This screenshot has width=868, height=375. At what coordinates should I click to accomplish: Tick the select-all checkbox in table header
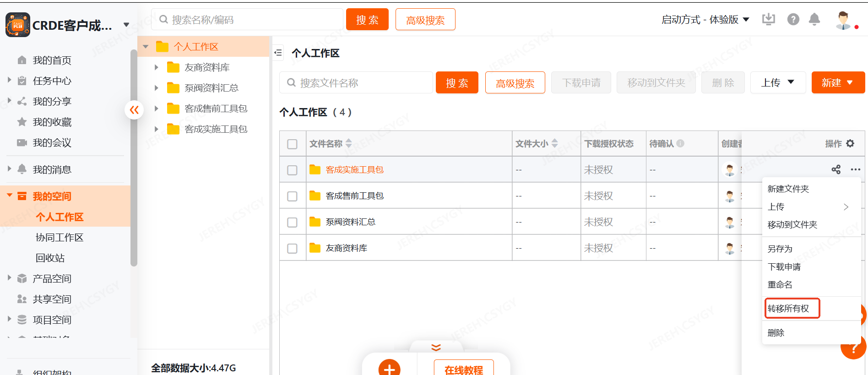[x=292, y=144]
